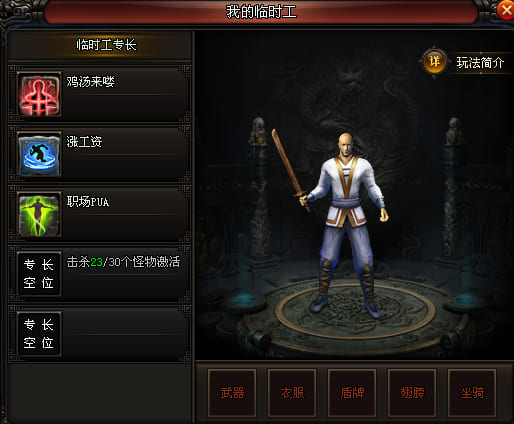The width and height of the screenshot is (514, 424).
Task: Select the 盾牌 equipment slot
Action: pyautogui.click(x=352, y=393)
